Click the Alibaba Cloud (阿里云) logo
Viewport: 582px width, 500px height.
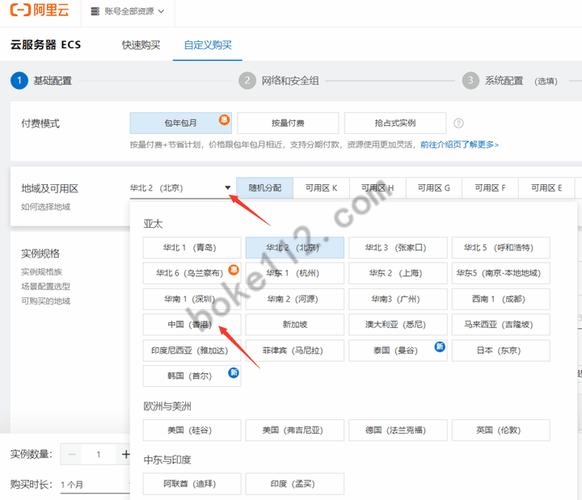39,10
